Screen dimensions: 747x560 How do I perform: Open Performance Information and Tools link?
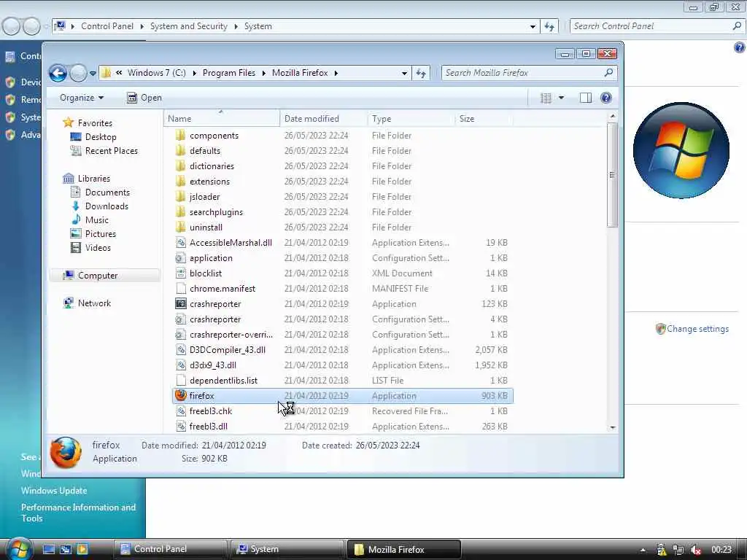click(x=78, y=513)
